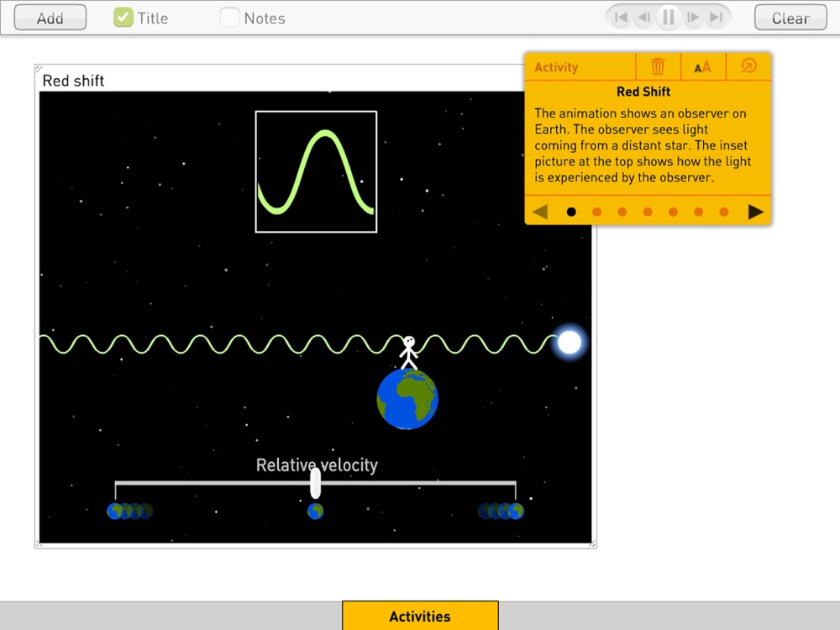Go to previous activity page arrow
The height and width of the screenshot is (630, 840).
[540, 213]
